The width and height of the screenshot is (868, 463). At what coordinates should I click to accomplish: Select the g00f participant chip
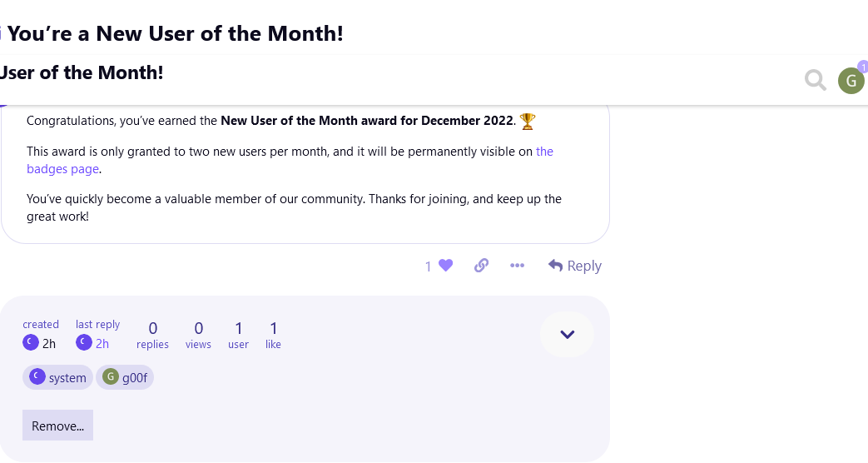[125, 377]
